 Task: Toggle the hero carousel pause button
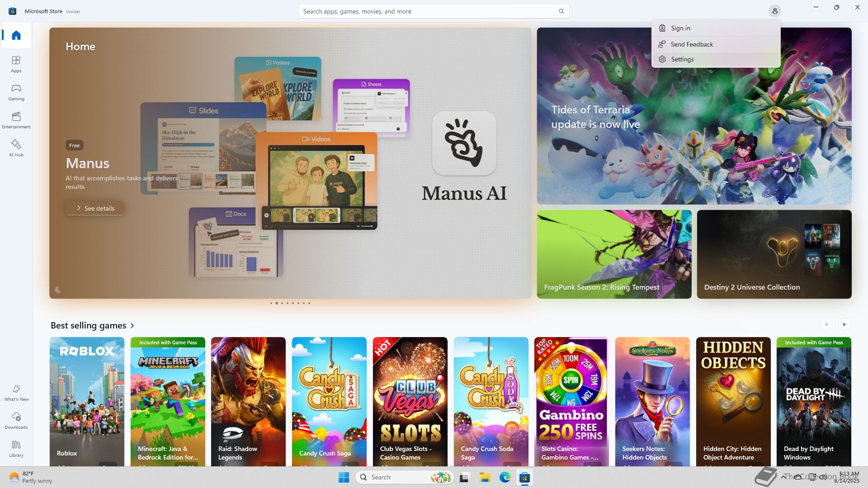58,290
